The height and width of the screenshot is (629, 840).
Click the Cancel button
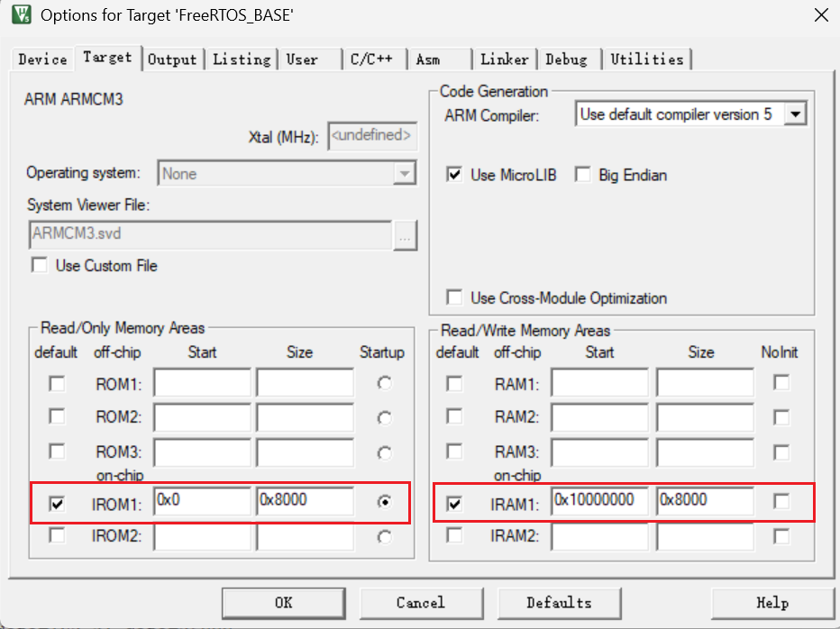pyautogui.click(x=421, y=603)
